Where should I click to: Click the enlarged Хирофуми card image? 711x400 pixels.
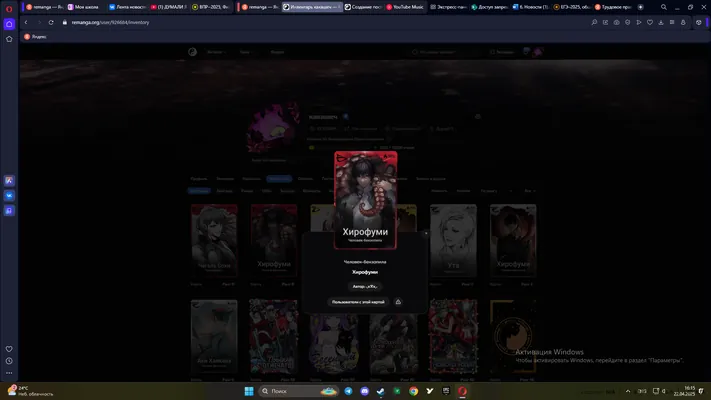365,200
